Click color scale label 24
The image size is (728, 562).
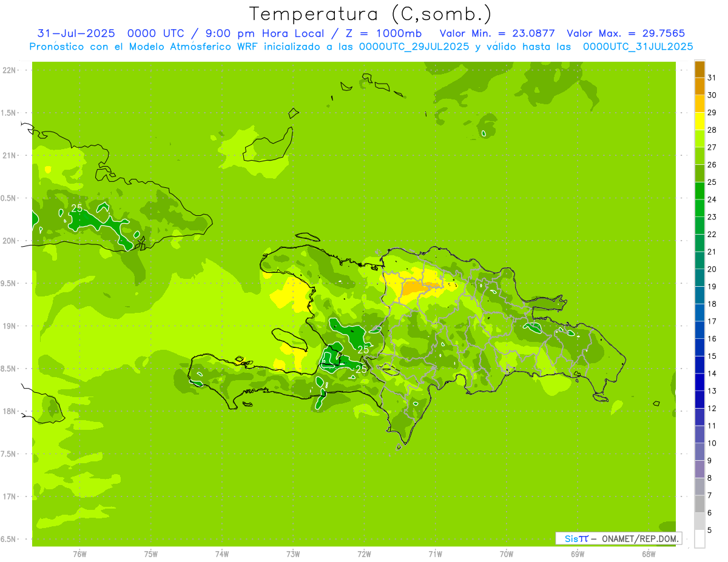(712, 199)
